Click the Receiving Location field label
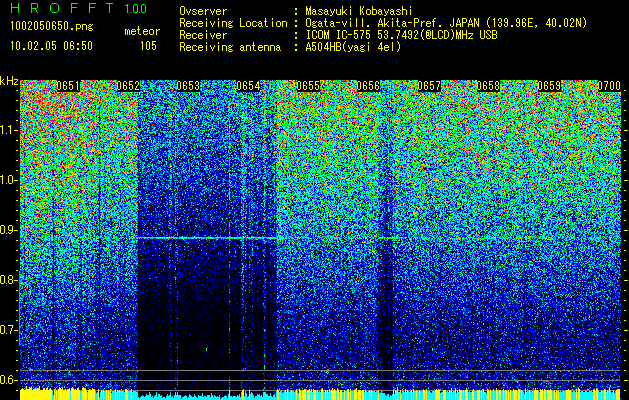Image resolution: width=629 pixels, height=400 pixels. tap(233, 23)
